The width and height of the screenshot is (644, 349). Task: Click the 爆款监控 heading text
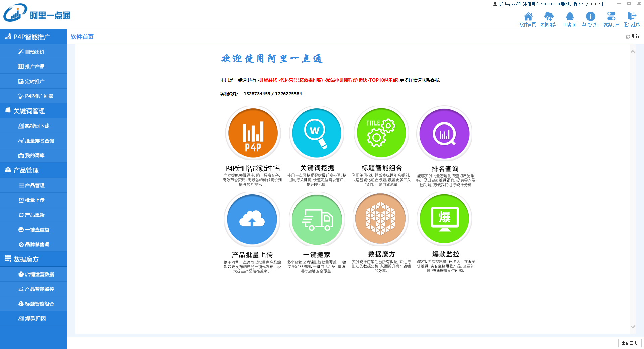[445, 254]
